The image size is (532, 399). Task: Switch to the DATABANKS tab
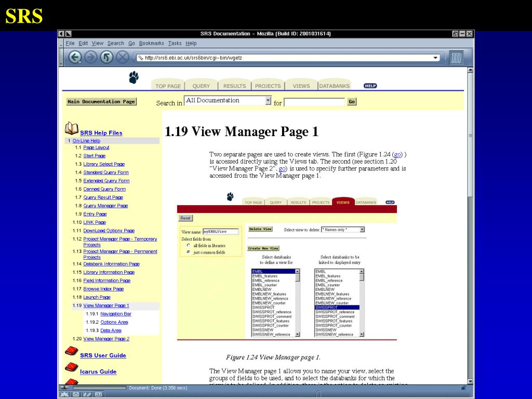334,86
